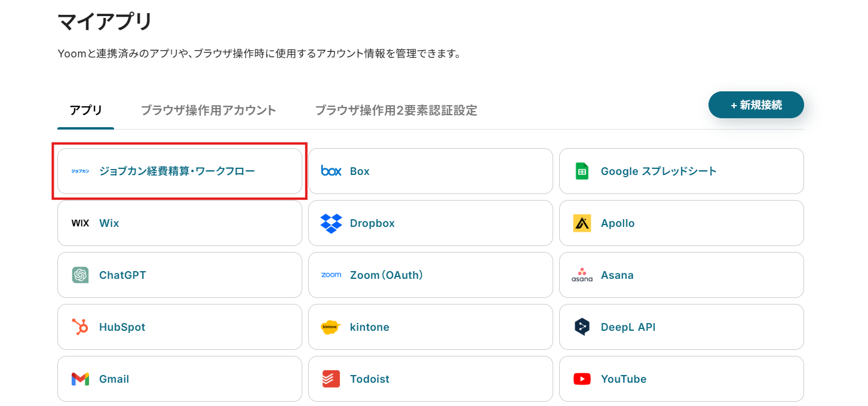
Task: Click the kintone cloud icon
Action: pos(331,327)
